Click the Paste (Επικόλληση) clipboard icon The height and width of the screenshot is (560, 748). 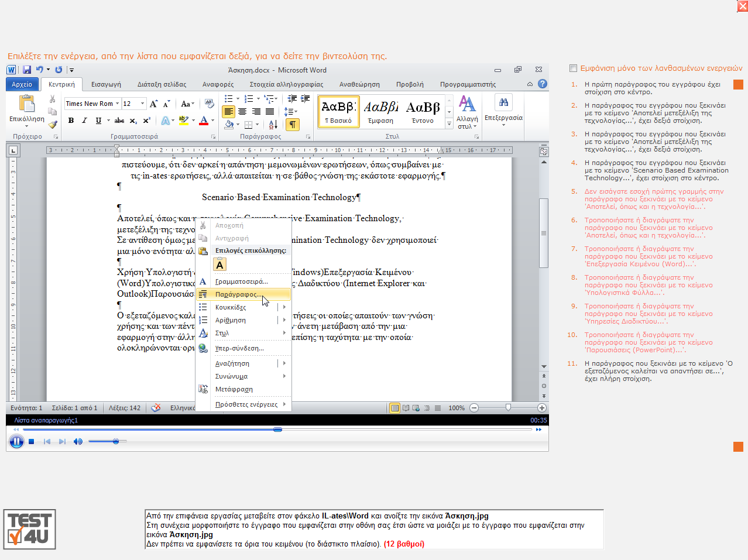point(27,104)
